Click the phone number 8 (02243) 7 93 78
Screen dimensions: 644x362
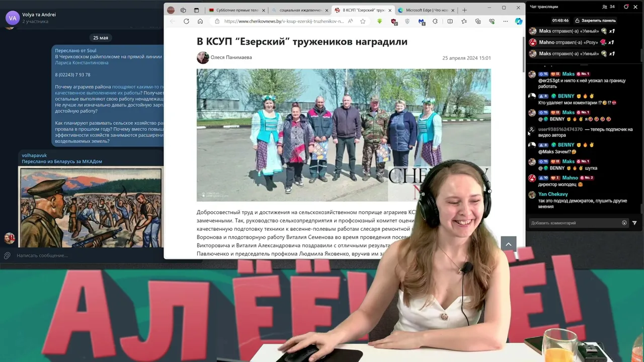[72, 75]
